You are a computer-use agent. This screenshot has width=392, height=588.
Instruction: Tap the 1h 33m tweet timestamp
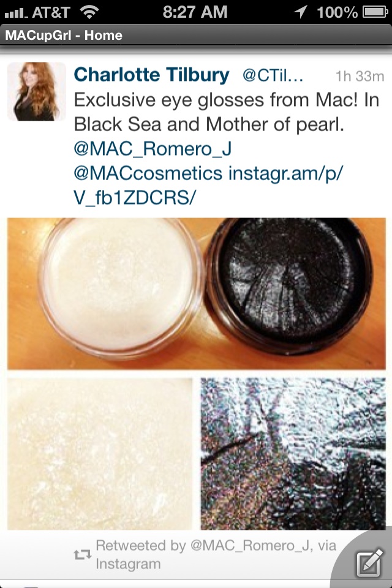pos(360,76)
